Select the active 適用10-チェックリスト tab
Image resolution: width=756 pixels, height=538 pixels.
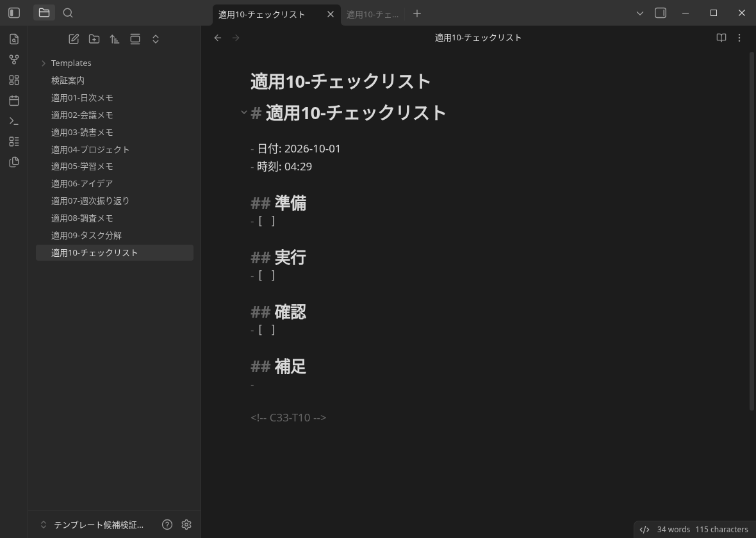coord(262,15)
